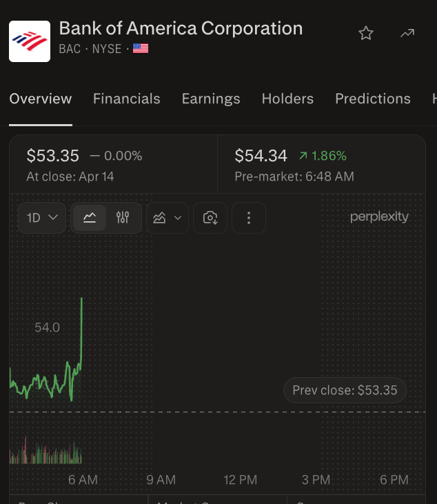Open the Overview tab

pyautogui.click(x=41, y=99)
